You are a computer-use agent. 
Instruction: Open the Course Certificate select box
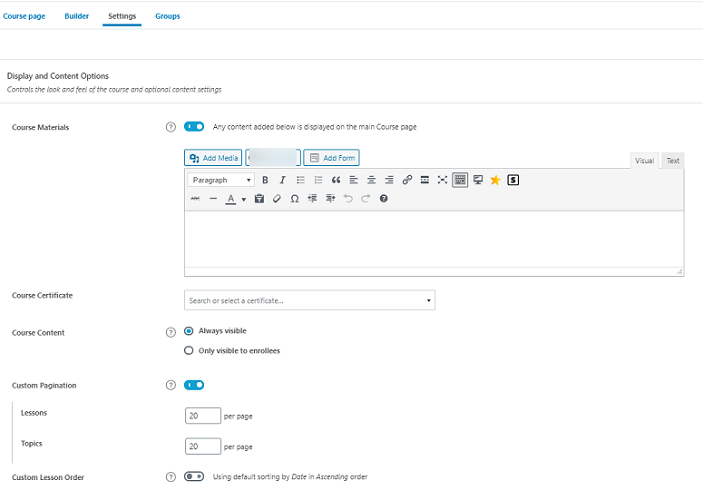point(310,300)
